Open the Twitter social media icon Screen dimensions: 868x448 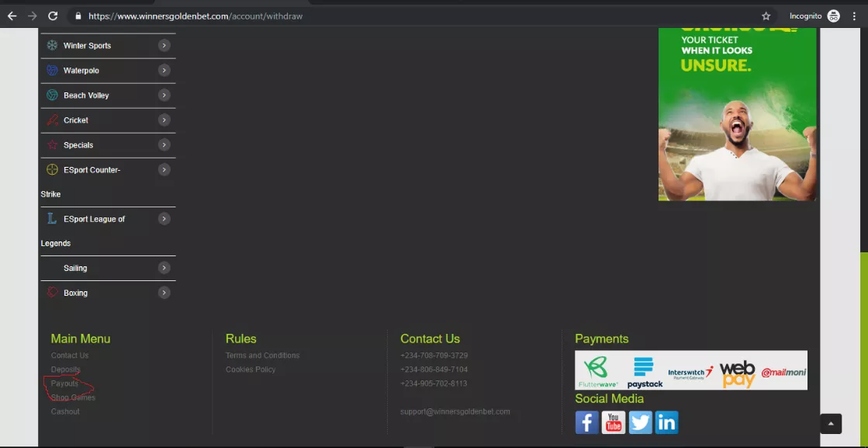click(x=640, y=422)
